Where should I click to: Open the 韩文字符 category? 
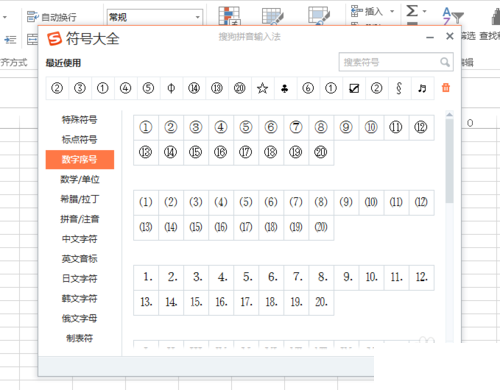[80, 298]
